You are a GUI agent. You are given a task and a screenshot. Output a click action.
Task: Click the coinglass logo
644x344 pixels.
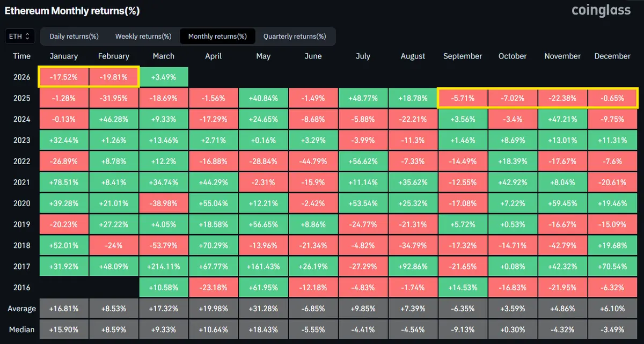(601, 11)
